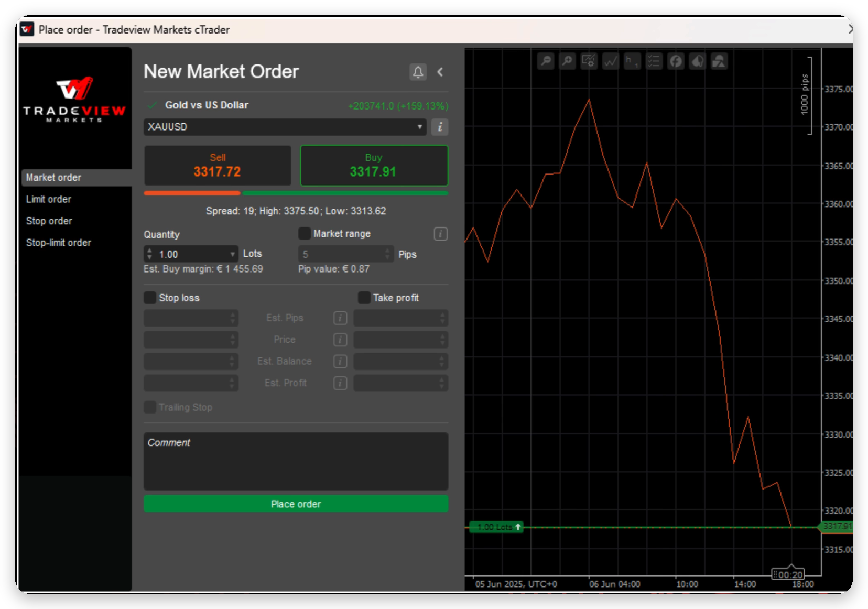Click the green buy sentiment bar
This screenshot has width=868, height=609.
coord(345,193)
